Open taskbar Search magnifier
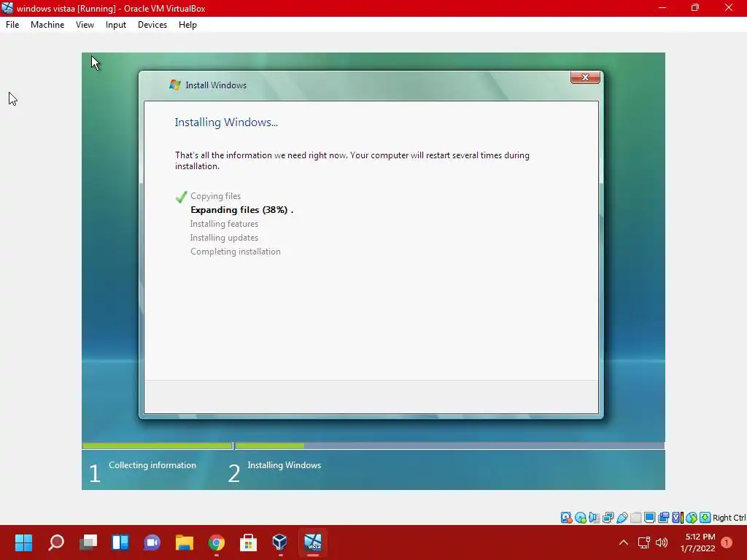This screenshot has width=747, height=560. [55, 542]
